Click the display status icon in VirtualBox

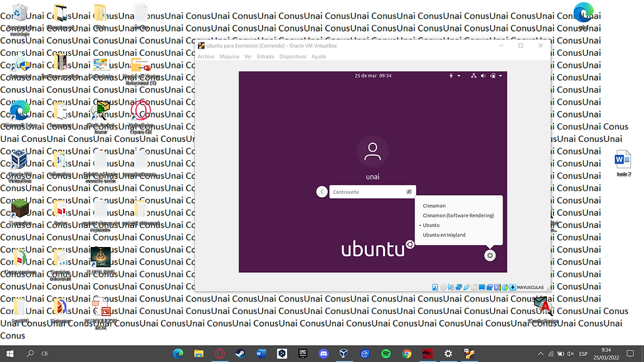pyautogui.click(x=482, y=287)
